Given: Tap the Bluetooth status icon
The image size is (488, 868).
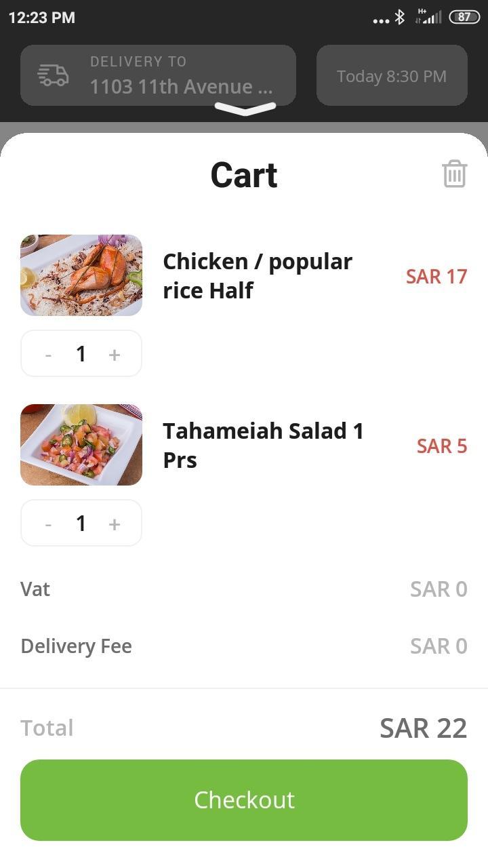Looking at the screenshot, I should click(400, 18).
